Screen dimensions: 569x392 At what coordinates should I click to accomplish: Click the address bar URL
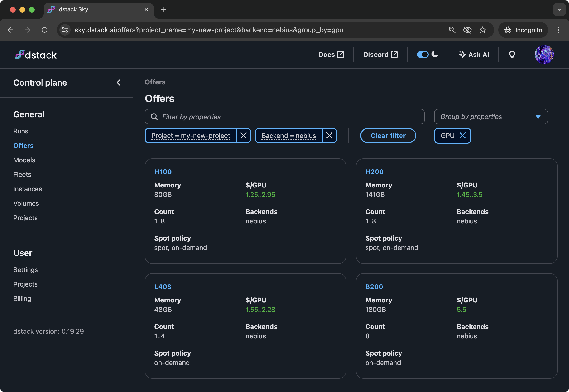coord(209,30)
